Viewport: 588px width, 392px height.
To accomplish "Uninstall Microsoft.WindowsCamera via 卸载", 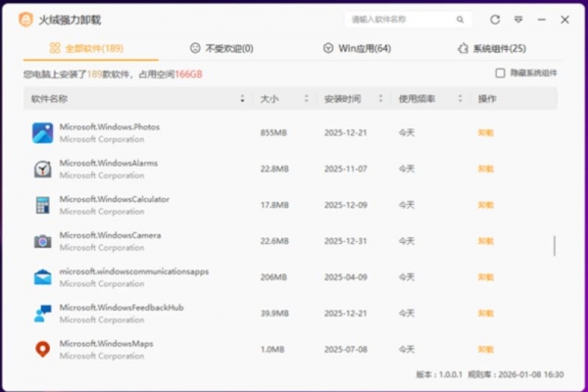I will [x=486, y=241].
